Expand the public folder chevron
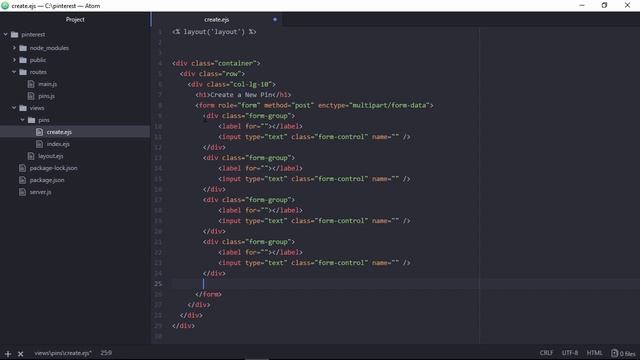The image size is (640, 360). [14, 60]
